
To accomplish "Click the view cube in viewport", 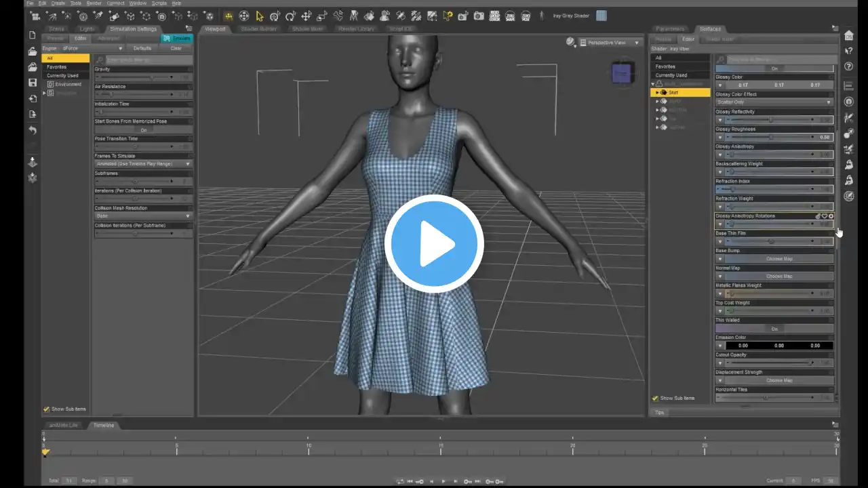I will point(622,73).
